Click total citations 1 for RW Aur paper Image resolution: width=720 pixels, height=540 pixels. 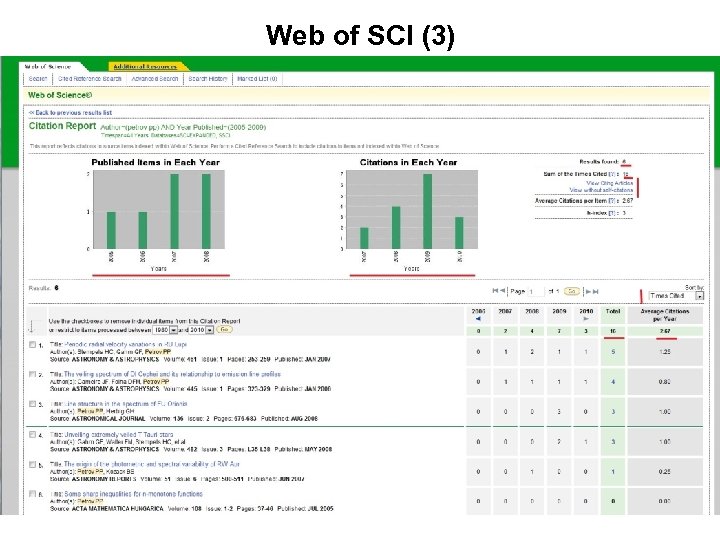[613, 472]
